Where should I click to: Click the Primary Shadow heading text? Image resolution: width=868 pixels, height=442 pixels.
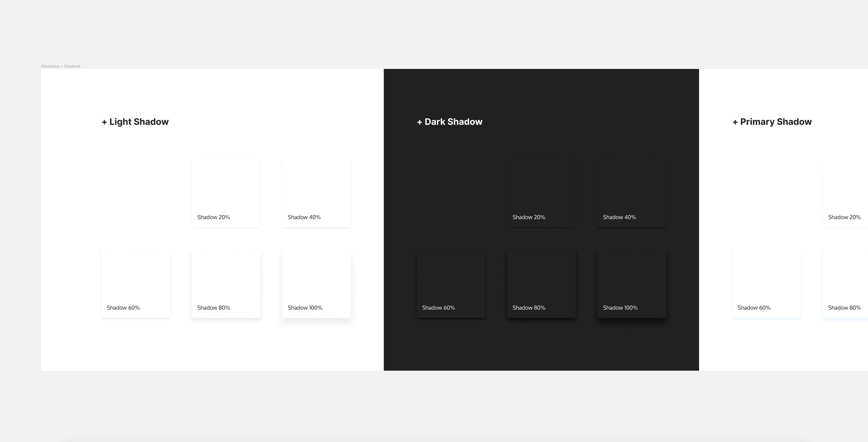click(772, 122)
